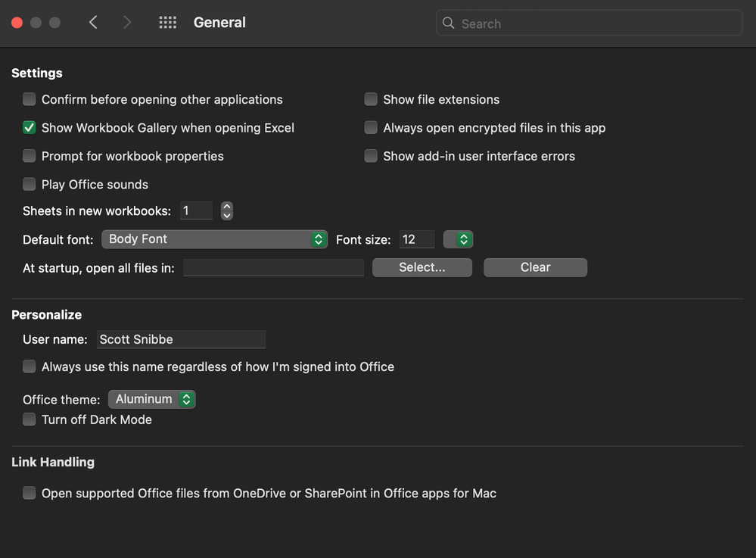Open the Default font dropdown
Viewport: 756px width, 558px height.
[214, 239]
